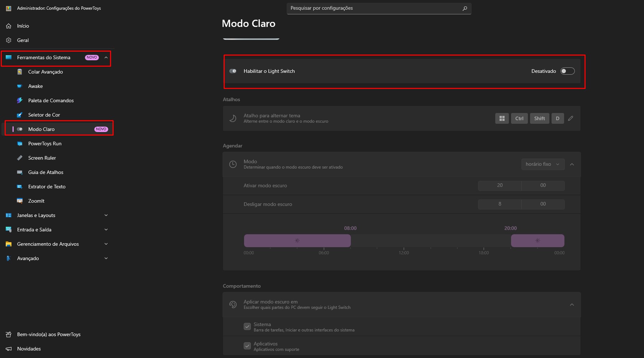Open Screen Ruler settings
Screen dimensions: 644x358
tap(42, 157)
